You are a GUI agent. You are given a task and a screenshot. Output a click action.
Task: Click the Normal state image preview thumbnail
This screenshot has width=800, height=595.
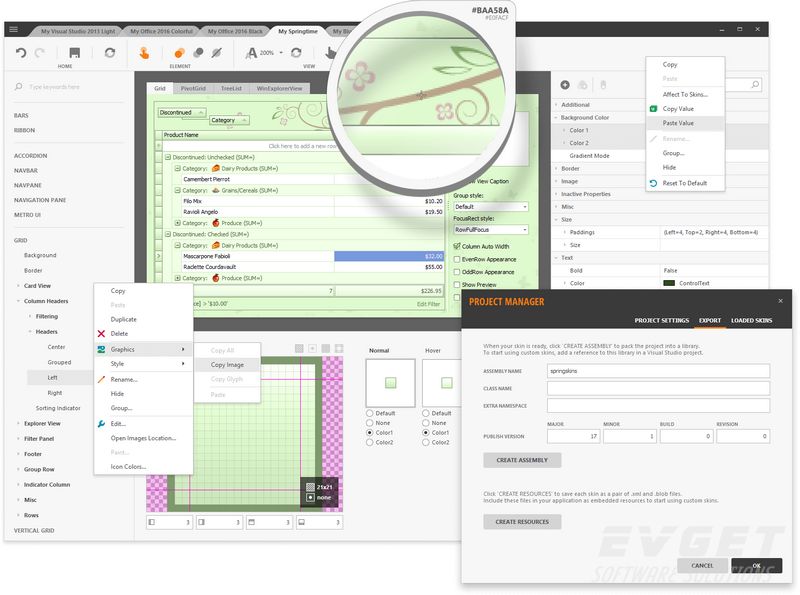390,383
